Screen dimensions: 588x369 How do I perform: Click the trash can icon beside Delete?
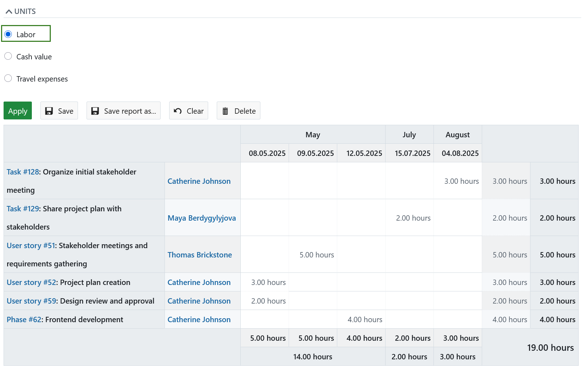click(225, 110)
